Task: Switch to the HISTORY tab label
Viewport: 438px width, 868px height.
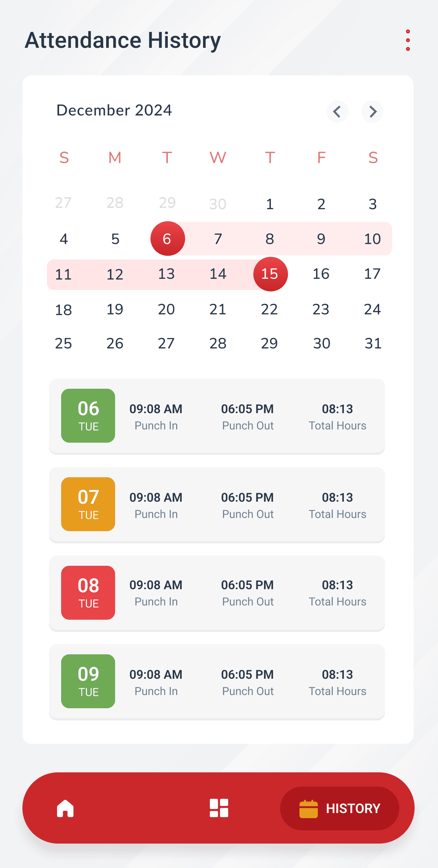Action: 353,809
